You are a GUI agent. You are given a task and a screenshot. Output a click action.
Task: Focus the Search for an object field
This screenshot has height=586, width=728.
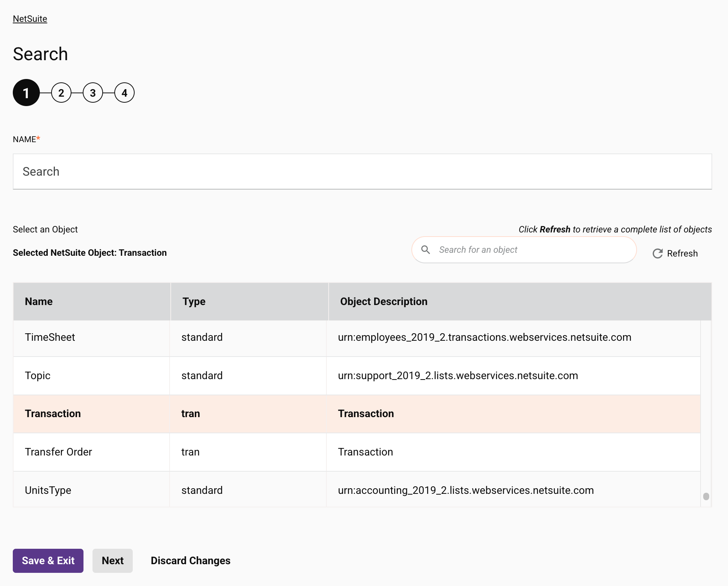pyautogui.click(x=524, y=250)
